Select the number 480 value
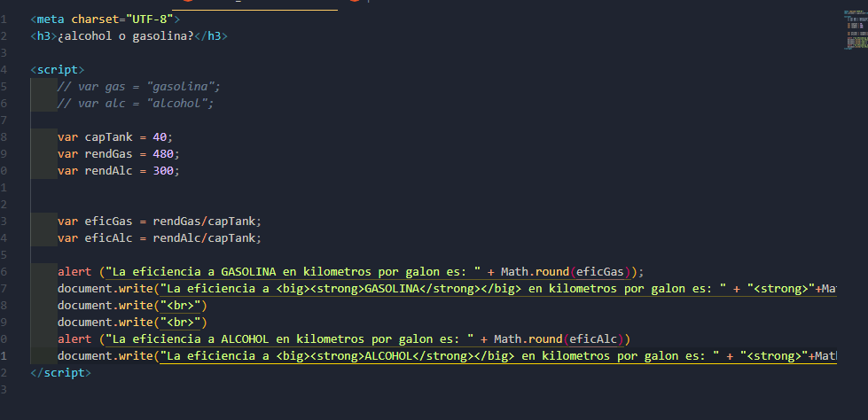 (x=163, y=154)
